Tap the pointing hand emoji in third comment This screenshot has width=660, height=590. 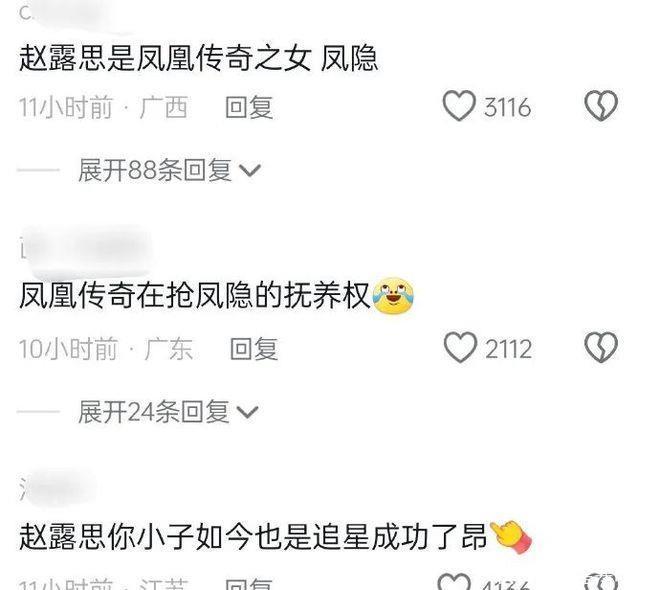pyautogui.click(x=511, y=536)
